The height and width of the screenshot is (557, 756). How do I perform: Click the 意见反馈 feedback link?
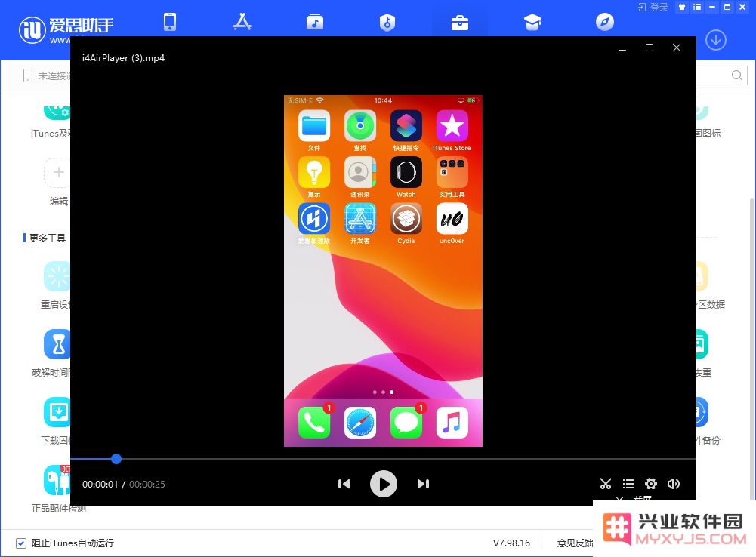(575, 543)
